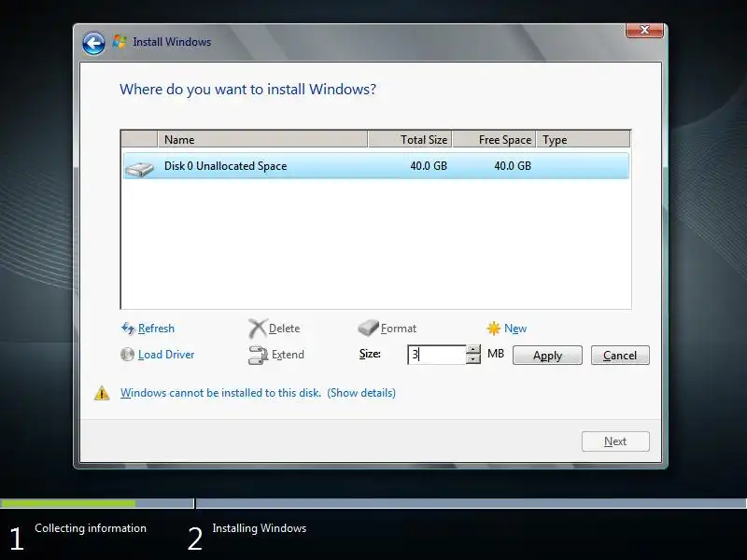Click the Windows flag logo in title bar

coord(120,42)
